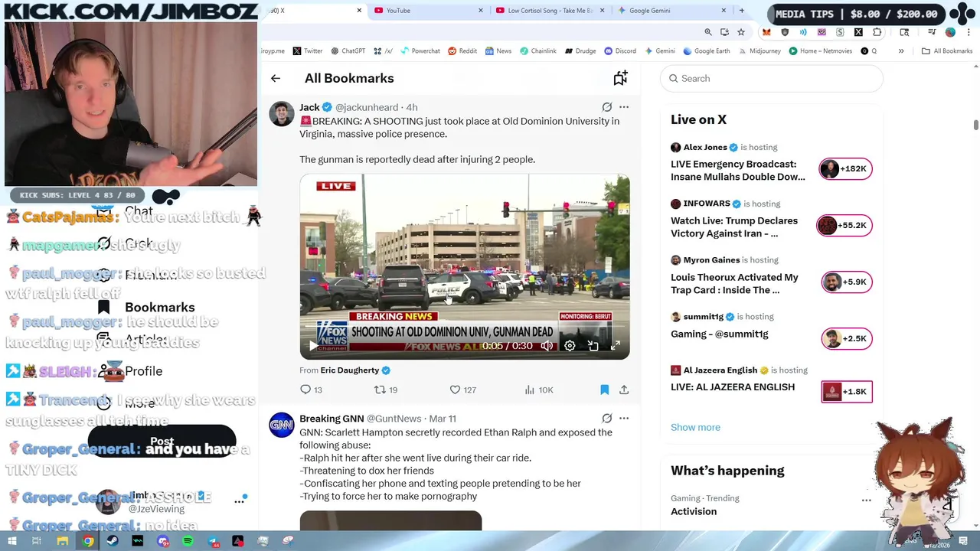Image resolution: width=980 pixels, height=551 pixels.
Task: Open the Breaking GNN avatar
Action: point(282,425)
